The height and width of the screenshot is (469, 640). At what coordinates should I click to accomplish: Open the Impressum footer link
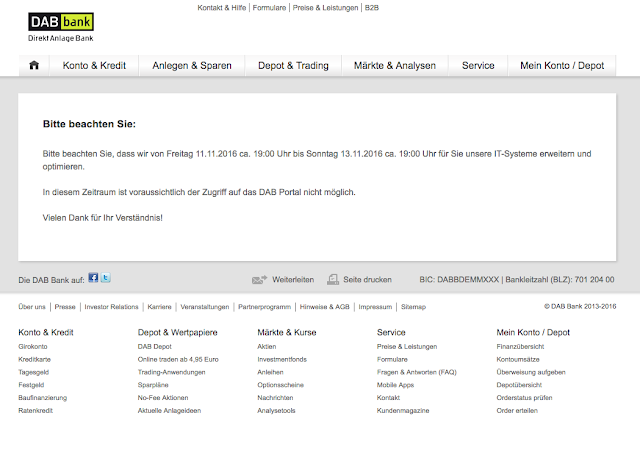(375, 307)
